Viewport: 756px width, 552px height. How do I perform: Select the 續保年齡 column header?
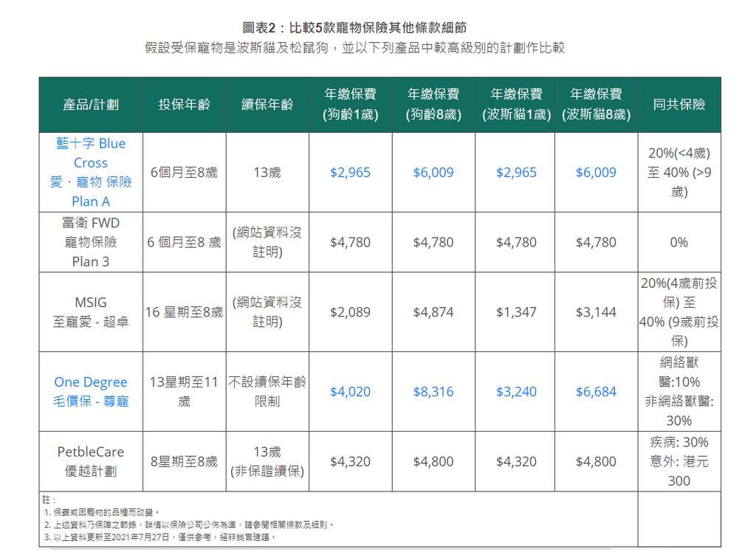(267, 105)
